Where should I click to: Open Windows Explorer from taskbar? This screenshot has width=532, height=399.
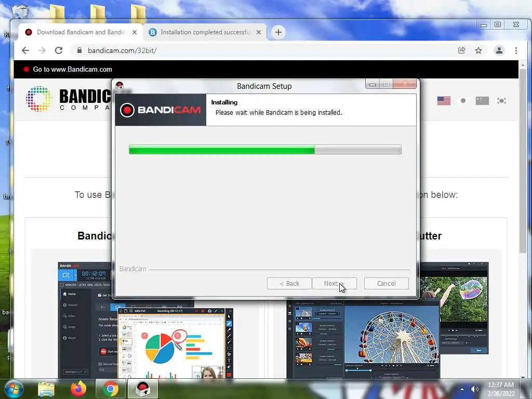coord(46,389)
